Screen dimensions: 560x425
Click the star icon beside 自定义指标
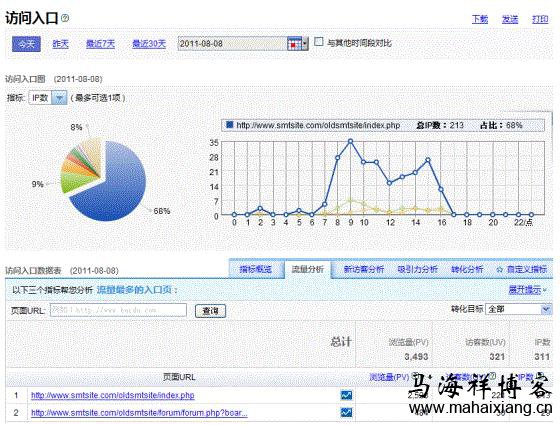click(500, 270)
